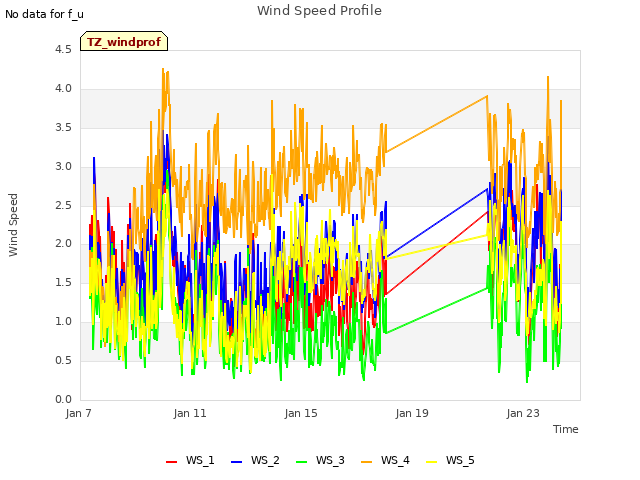
Task: Click the Jan 7 x-axis label
Action: pos(78,413)
